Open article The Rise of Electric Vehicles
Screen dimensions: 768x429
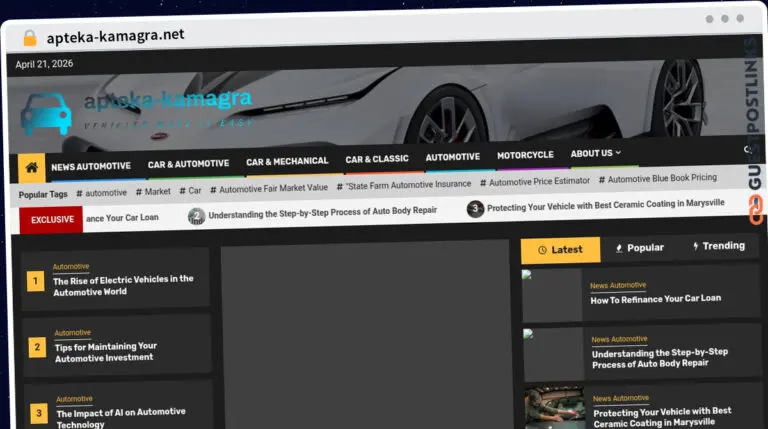click(x=123, y=285)
